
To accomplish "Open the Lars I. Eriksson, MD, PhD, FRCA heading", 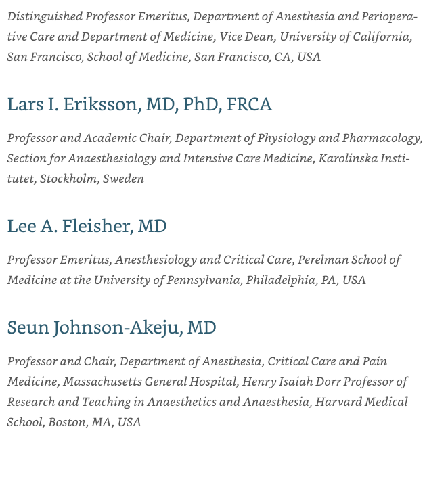I will pos(139,104).
